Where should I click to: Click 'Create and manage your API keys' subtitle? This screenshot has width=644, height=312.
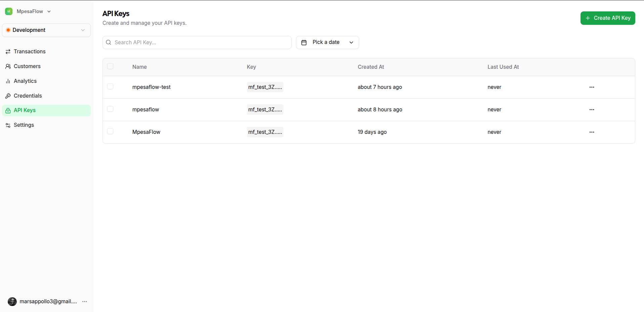coord(144,23)
